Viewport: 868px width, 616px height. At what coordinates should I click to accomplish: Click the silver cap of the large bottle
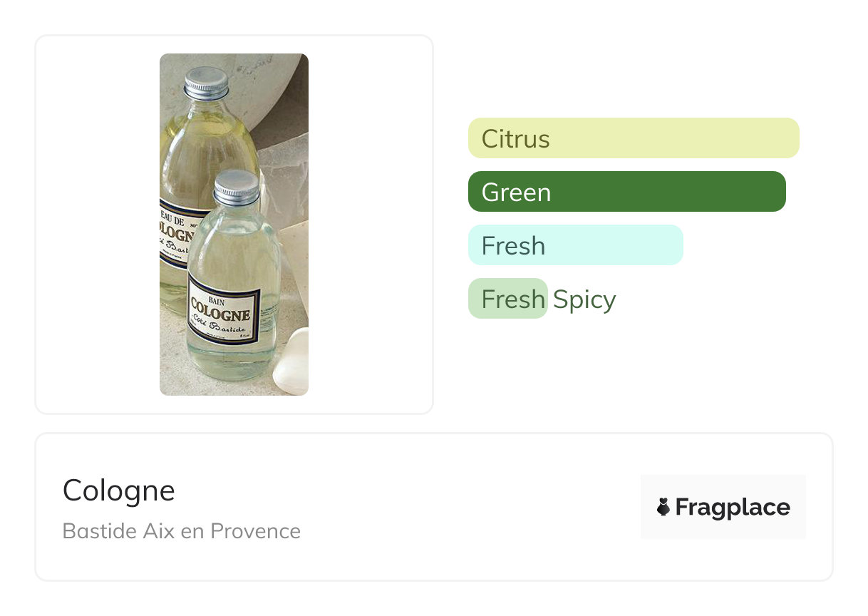206,82
